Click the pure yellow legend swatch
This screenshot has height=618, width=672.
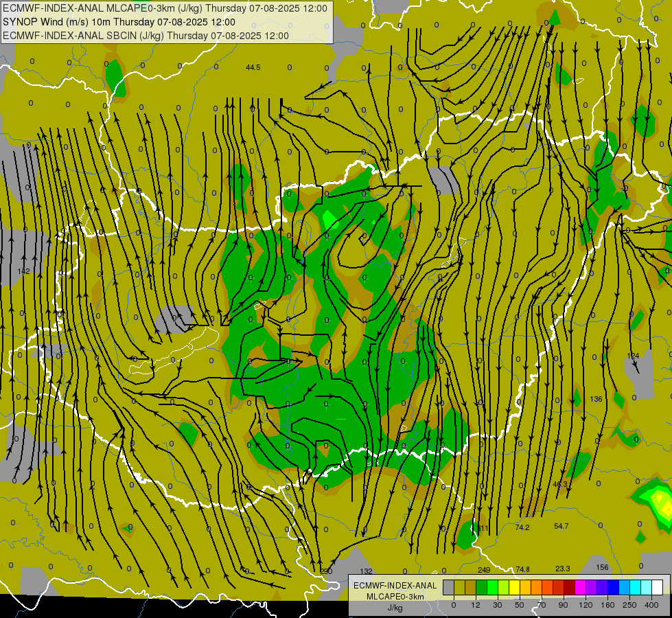tap(515, 588)
